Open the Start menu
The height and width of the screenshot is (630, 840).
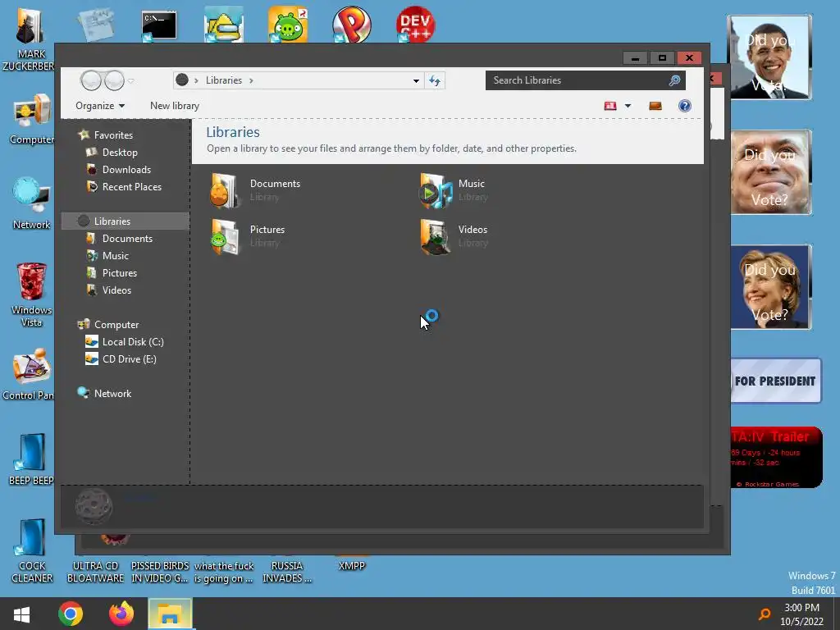[21, 614]
